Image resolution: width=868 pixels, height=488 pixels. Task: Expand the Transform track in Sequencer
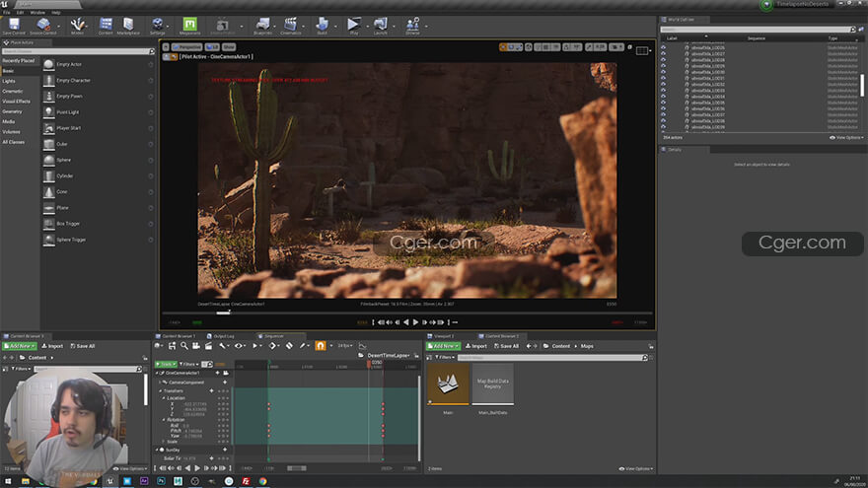coord(162,390)
